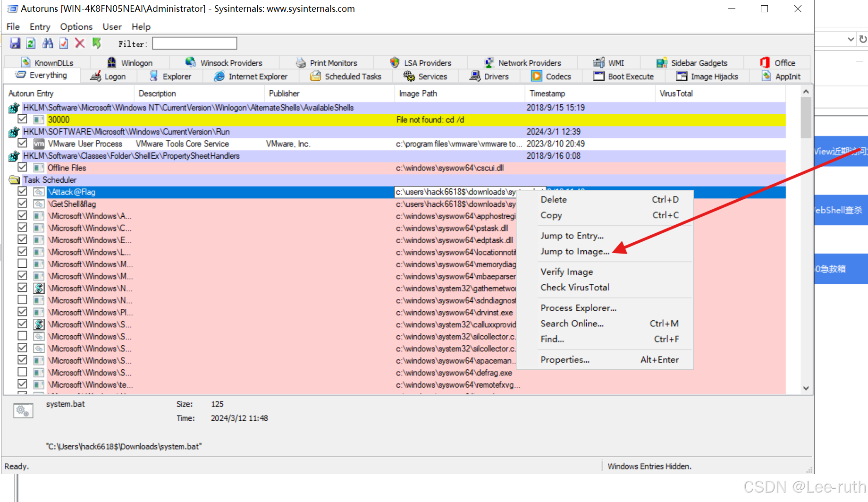The height and width of the screenshot is (502, 868).
Task: Select Find... in the context menu
Action: [x=605, y=339]
